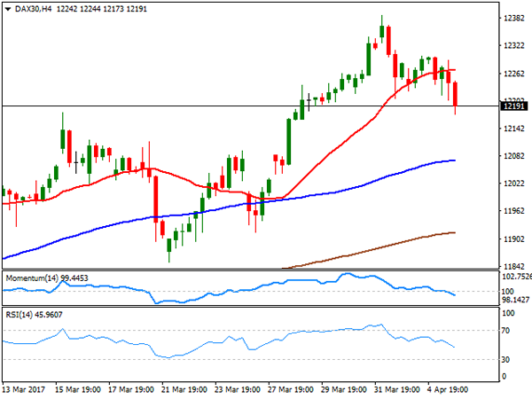Select the RSI 70 level label
This screenshot has width=532, height=399.
pyautogui.click(x=505, y=331)
